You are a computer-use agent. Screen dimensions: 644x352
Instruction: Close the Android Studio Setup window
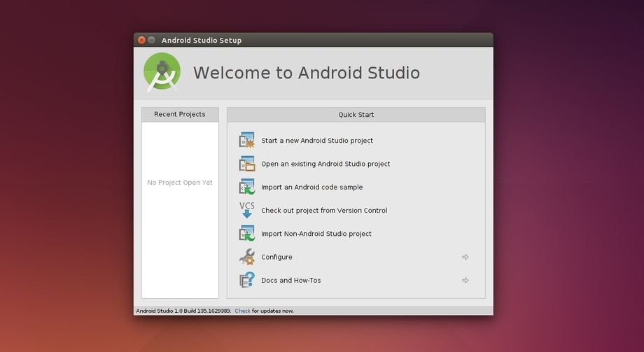[141, 40]
